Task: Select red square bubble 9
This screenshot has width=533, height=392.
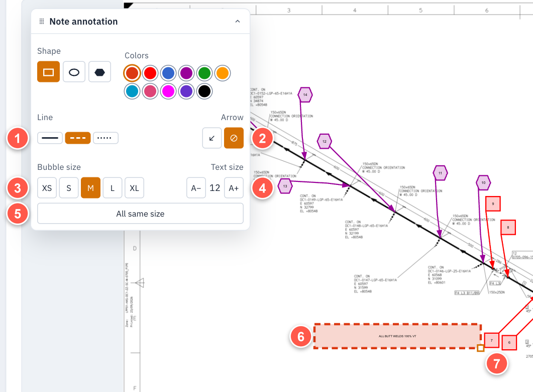Action: [x=493, y=204]
